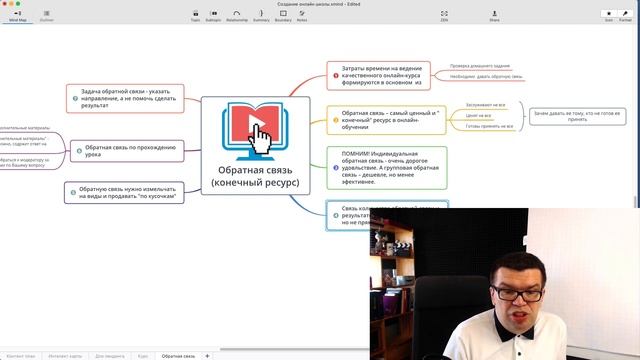
Task: Select topic 'Затраты времени на ведение качественного онлайн-курса'
Action: click(379, 76)
